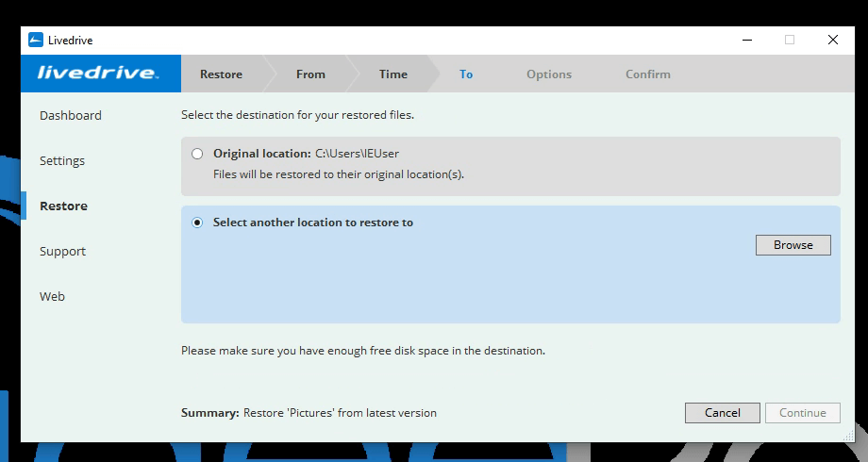Open the Restore sidebar item
This screenshot has width=868, height=462.
click(63, 206)
